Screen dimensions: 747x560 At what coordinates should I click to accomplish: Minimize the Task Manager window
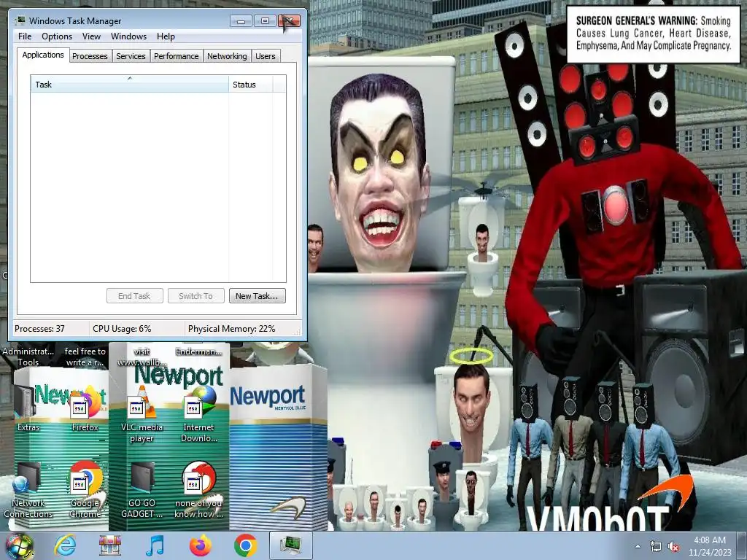(241, 21)
